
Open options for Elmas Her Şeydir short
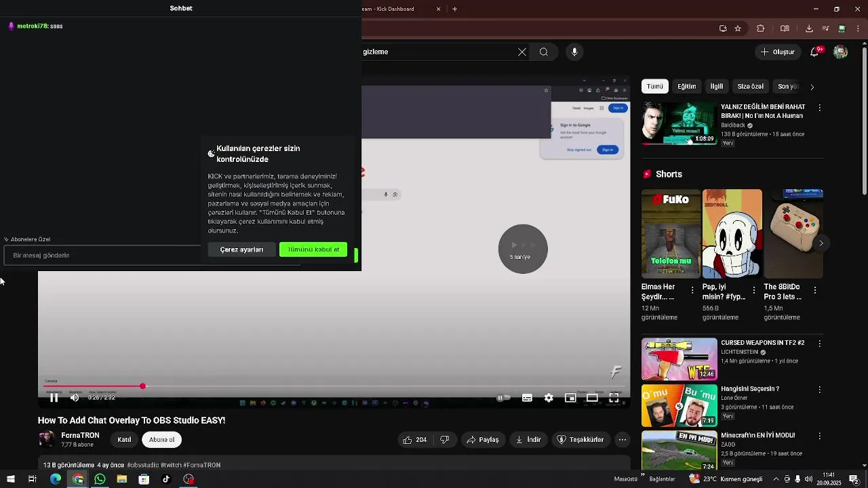click(692, 290)
